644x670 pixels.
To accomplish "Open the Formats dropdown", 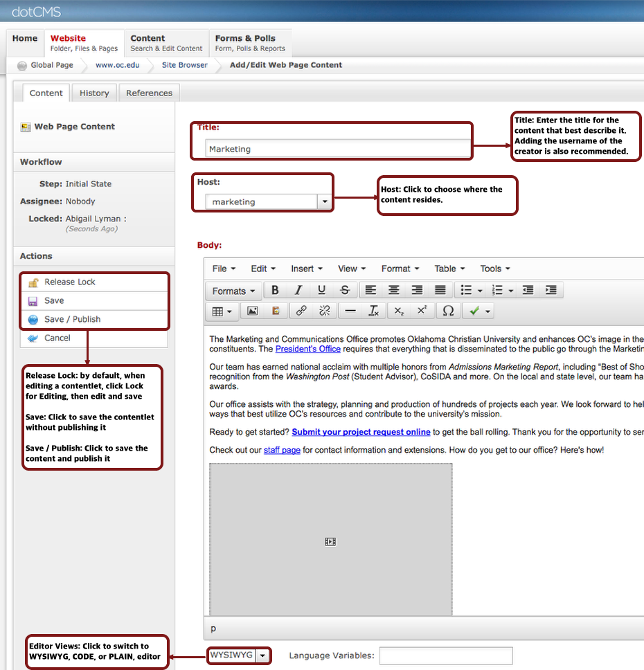I will (x=233, y=291).
